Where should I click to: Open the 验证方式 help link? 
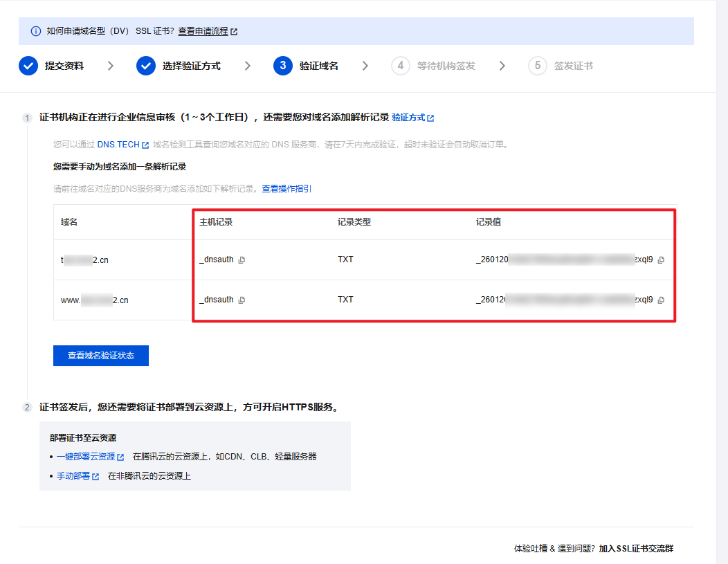(x=408, y=118)
